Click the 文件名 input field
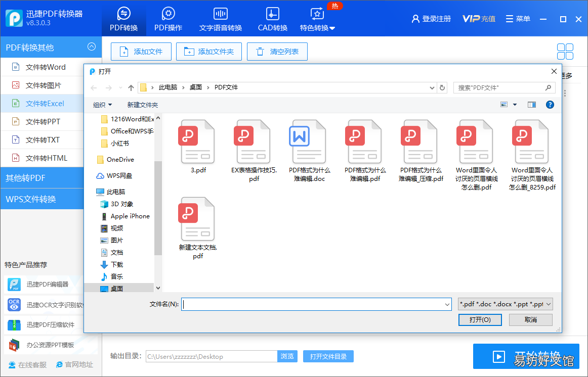The height and width of the screenshot is (377, 588). click(316, 304)
